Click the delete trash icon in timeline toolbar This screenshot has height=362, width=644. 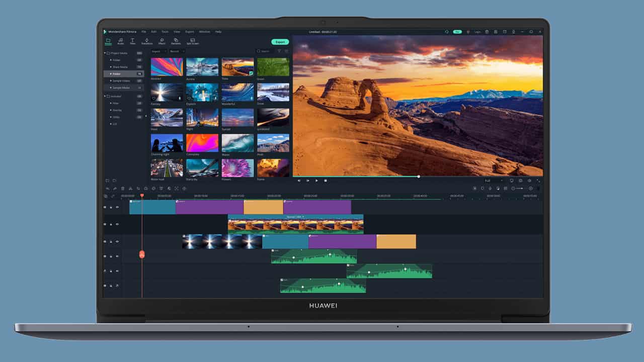122,189
